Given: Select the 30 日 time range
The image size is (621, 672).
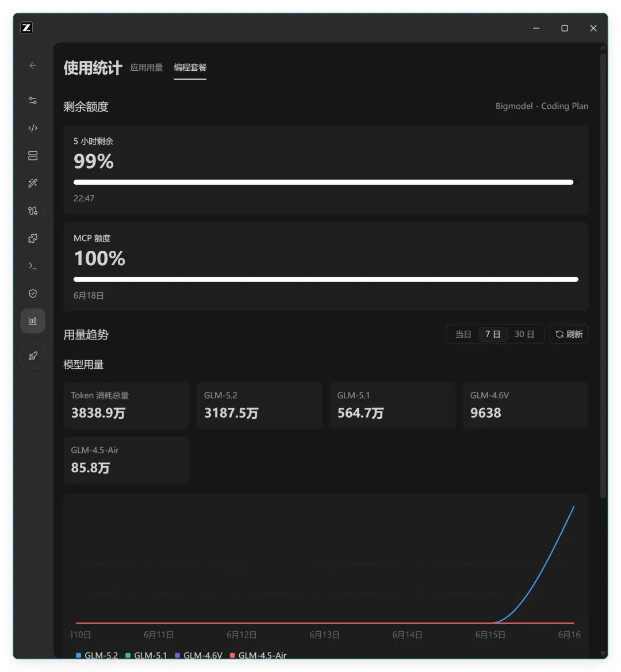Looking at the screenshot, I should (x=524, y=334).
